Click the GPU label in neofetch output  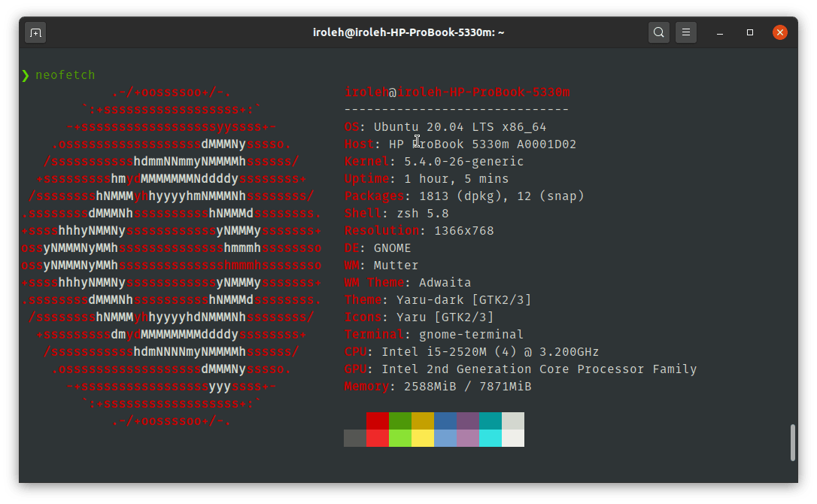coord(354,369)
